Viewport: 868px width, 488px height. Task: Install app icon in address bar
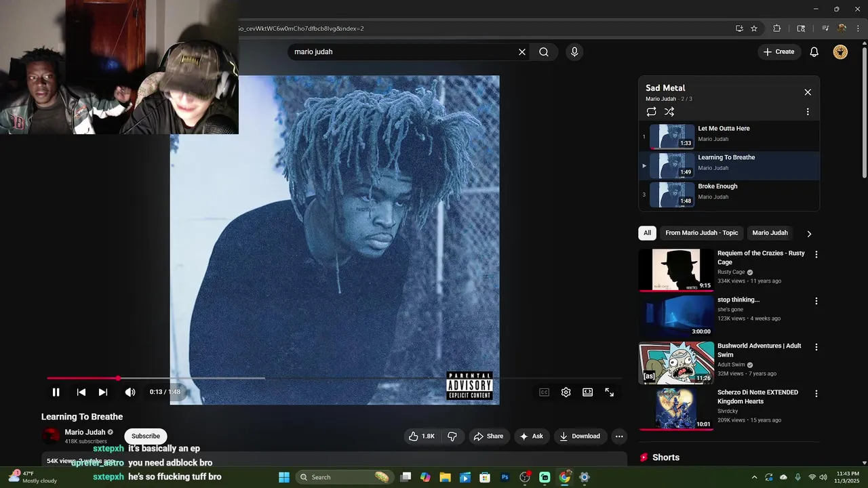click(x=739, y=28)
